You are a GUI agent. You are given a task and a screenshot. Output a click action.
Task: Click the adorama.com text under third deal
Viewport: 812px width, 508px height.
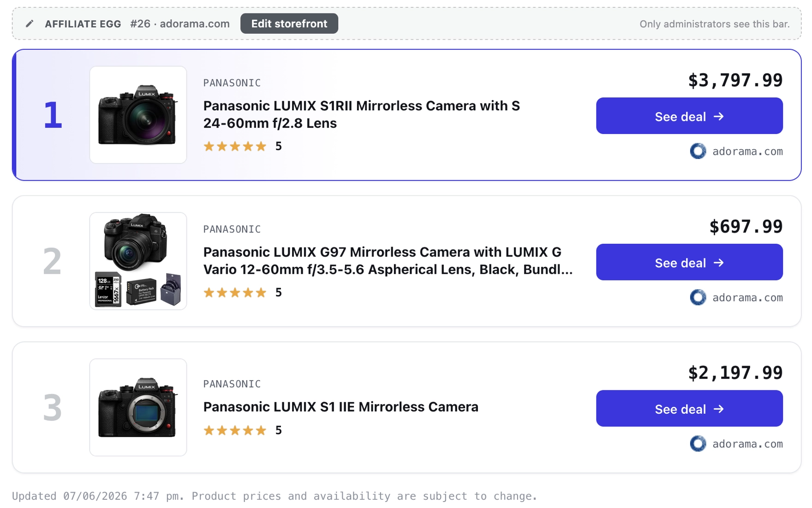click(747, 444)
